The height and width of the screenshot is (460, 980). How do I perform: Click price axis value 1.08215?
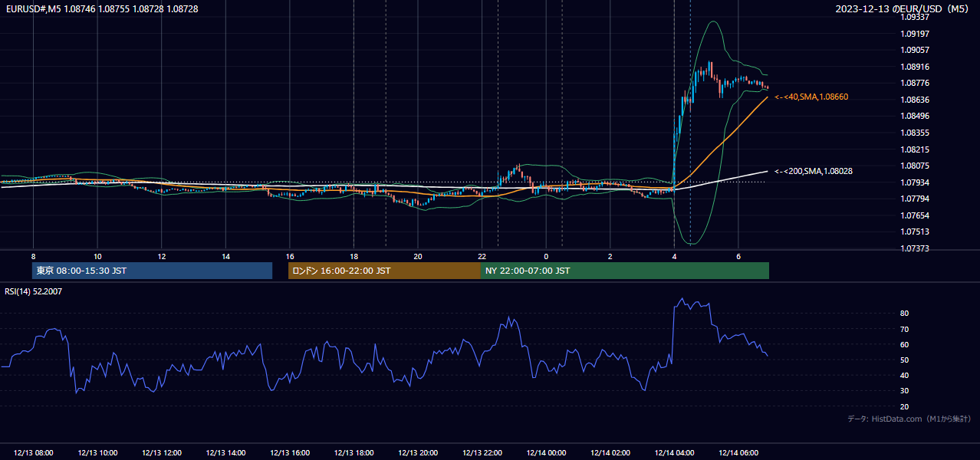coord(916,149)
